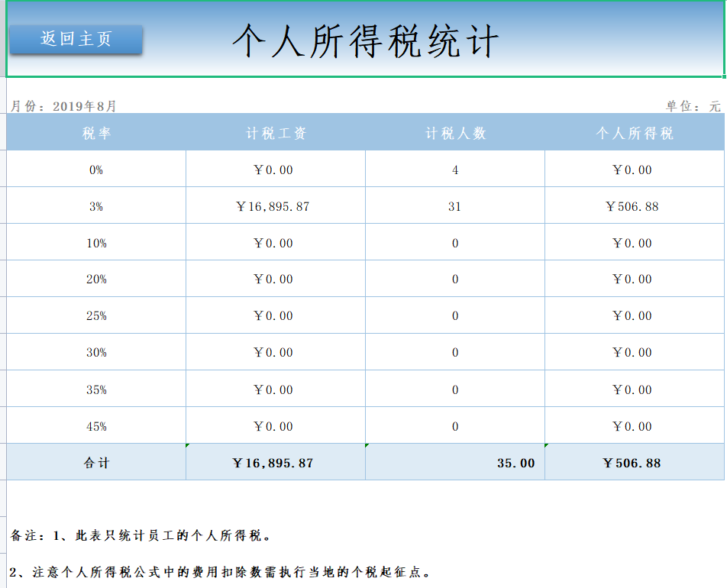Select 个人所得税 ￥0.00 in the 45% row
Screen dimensions: 727x588
(x=635, y=425)
